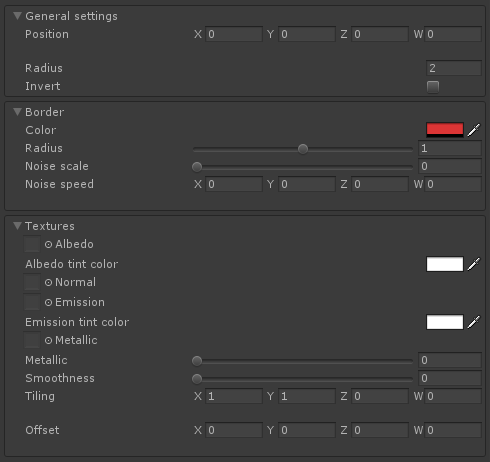
Task: Open the Emission texture object picker circle
Action: [48, 302]
